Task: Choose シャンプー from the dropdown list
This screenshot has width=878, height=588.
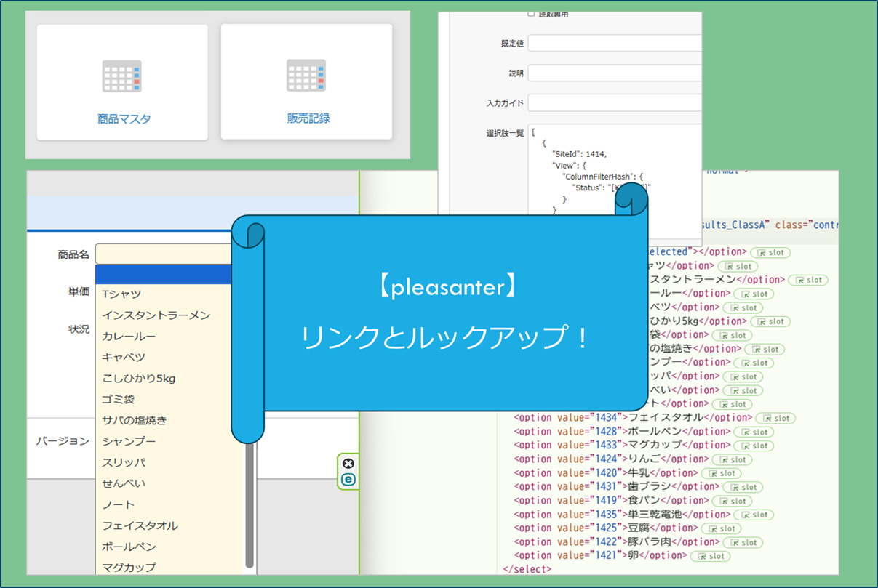Action: (129, 441)
